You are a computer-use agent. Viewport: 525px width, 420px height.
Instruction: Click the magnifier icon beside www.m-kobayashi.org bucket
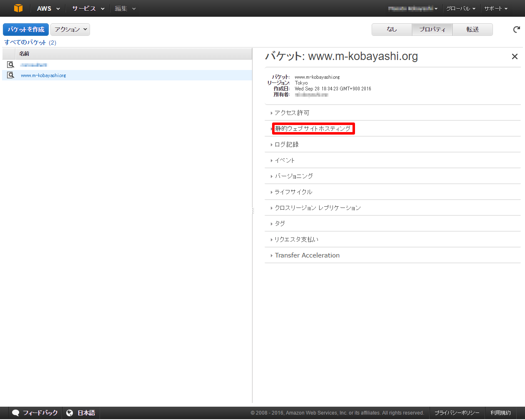[x=11, y=75]
